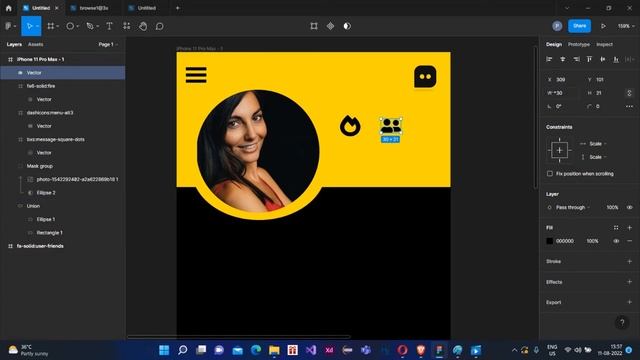Select the Move tool
The width and height of the screenshot is (640, 360).
pyautogui.click(x=29, y=26)
